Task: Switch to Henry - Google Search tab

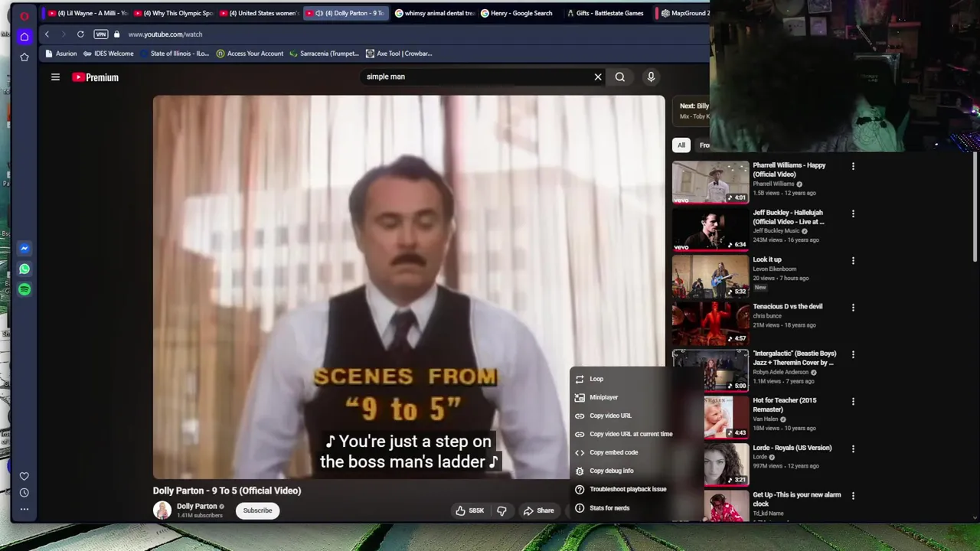Action: [x=519, y=13]
